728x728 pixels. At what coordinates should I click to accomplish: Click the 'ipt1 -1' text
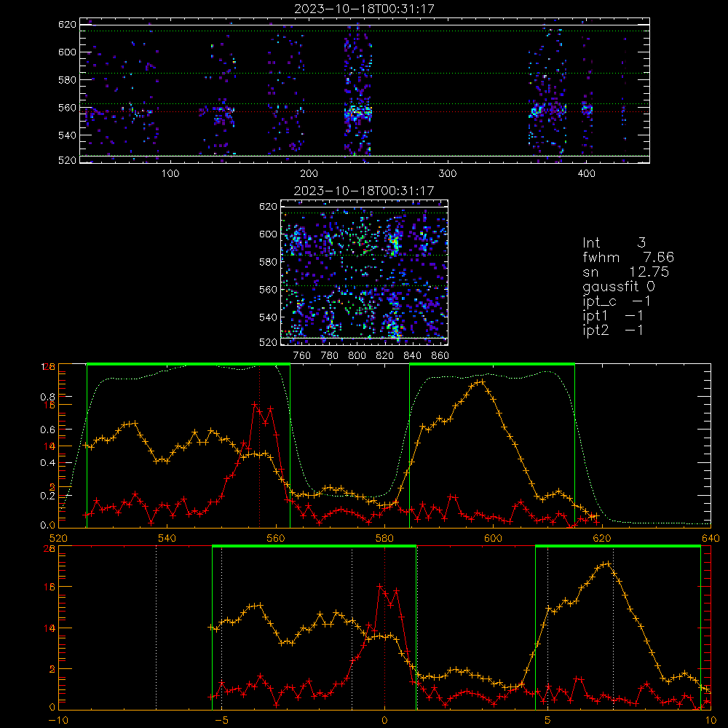[x=612, y=316]
